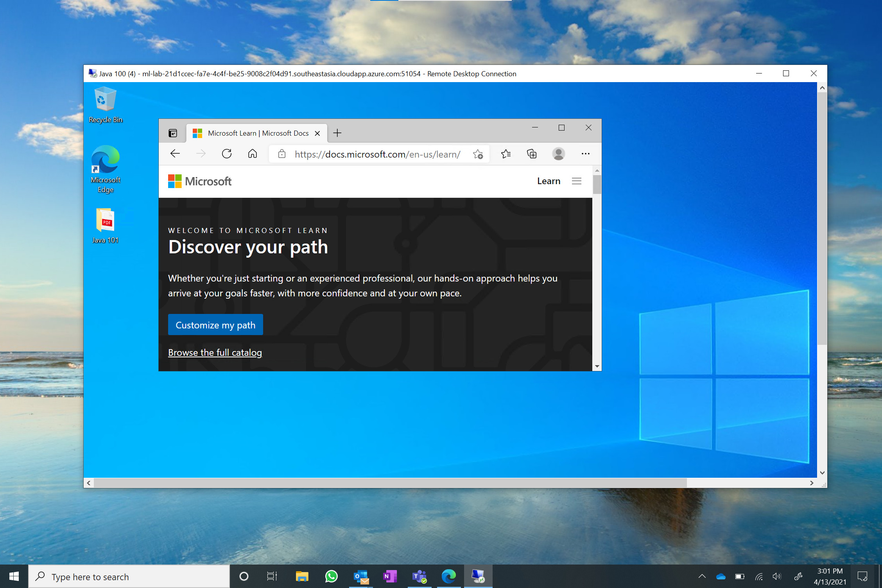Screen dimensions: 882x588
Task: Click the Microsoft logo on page
Action: click(200, 181)
